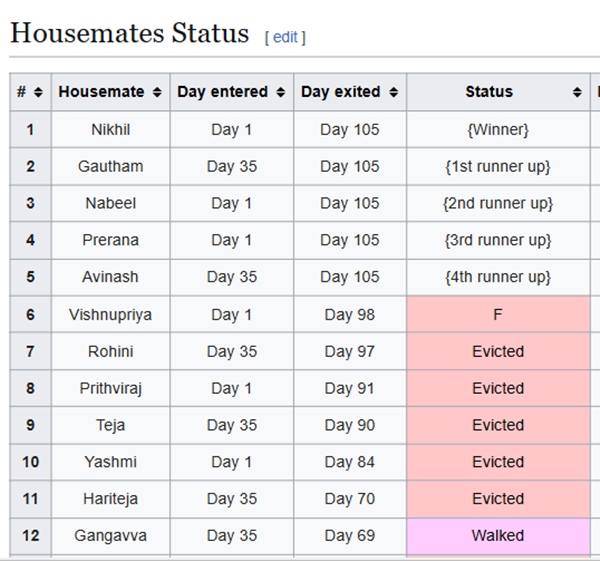Select the Gangavva housemate cell
The width and height of the screenshot is (600, 561).
[110, 536]
